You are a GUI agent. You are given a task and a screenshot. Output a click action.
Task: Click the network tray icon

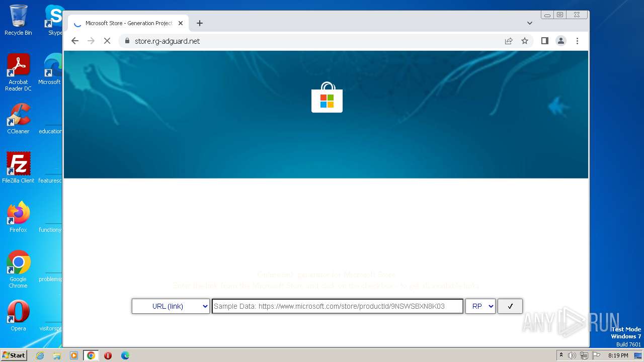(x=584, y=355)
